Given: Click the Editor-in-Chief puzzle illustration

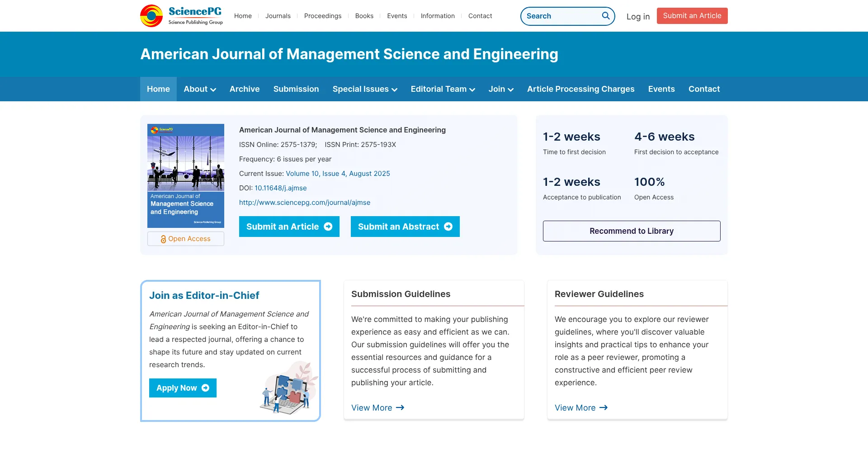Looking at the screenshot, I should click(x=289, y=388).
